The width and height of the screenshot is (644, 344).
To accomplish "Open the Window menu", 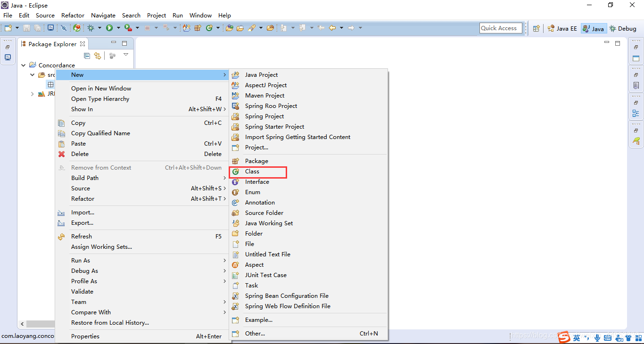I will coord(200,15).
